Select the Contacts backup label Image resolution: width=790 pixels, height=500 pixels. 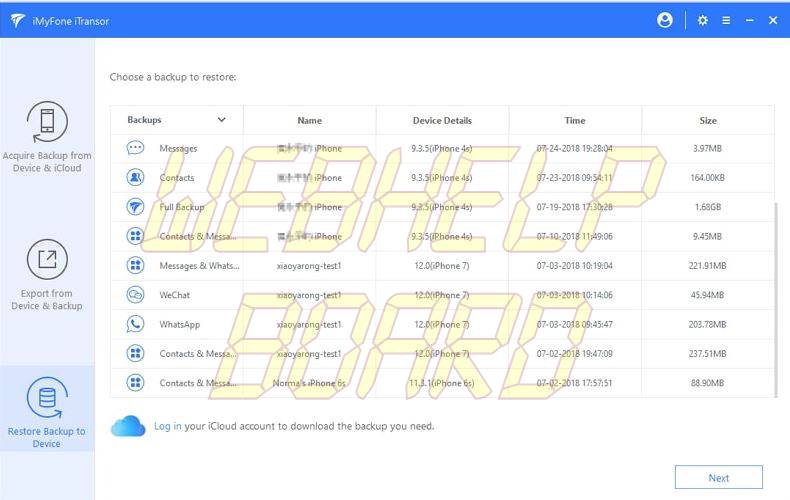coord(177,178)
